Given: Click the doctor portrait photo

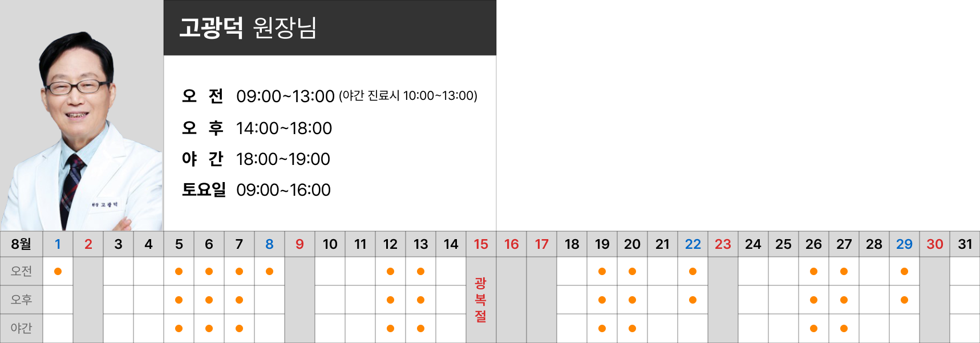Looking at the screenshot, I should (x=82, y=115).
